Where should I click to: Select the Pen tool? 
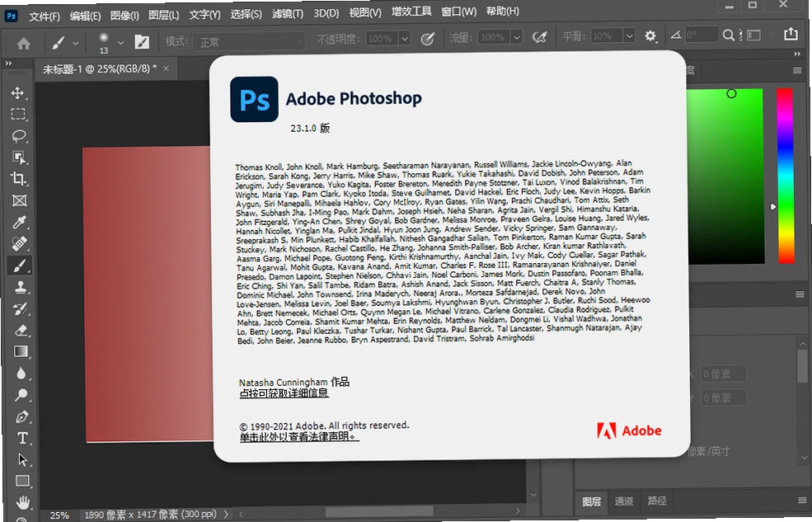point(21,416)
